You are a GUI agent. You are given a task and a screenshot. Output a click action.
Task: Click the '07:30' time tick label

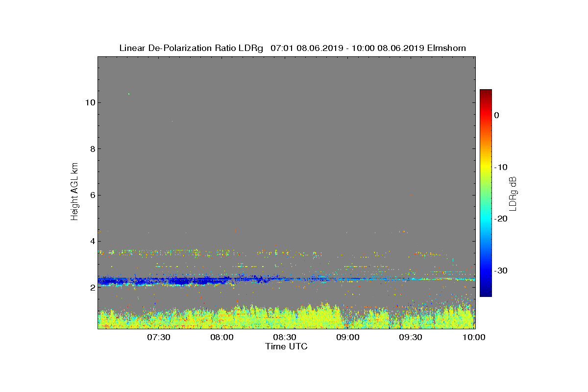158,337
